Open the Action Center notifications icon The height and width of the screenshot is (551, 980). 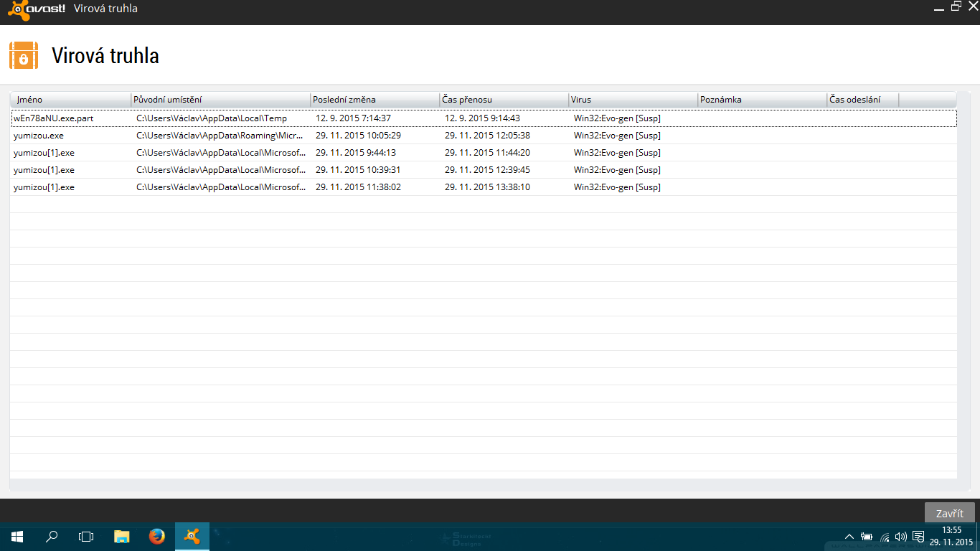tap(918, 537)
